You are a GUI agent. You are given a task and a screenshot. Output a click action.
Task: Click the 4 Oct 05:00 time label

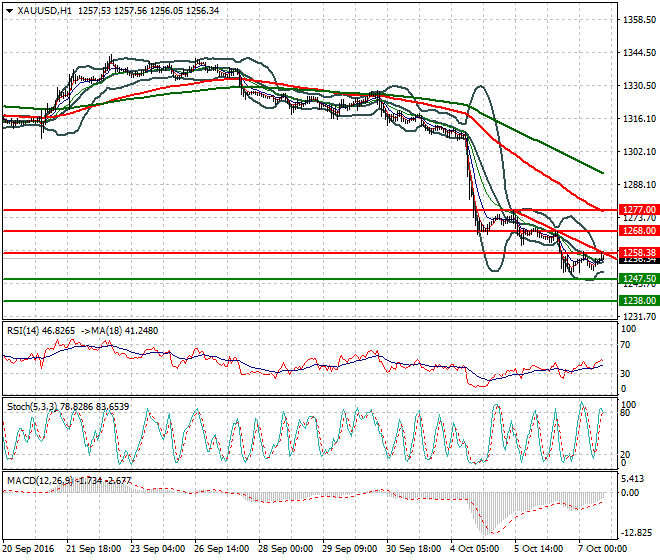(474, 549)
